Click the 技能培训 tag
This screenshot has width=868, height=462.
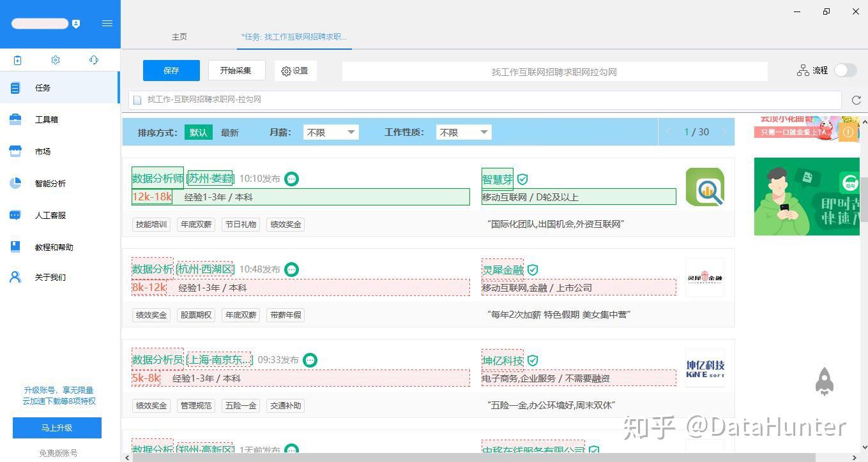151,224
